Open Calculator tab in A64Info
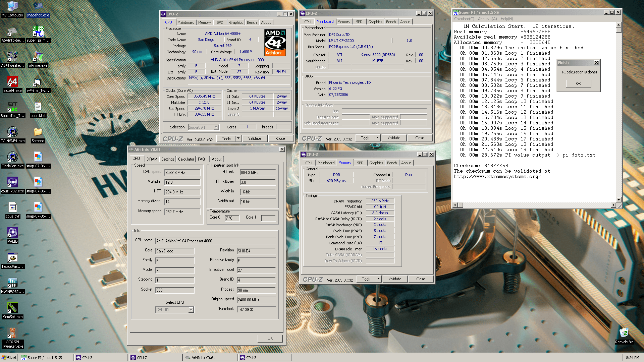This screenshot has height=362, width=644. coord(186,159)
